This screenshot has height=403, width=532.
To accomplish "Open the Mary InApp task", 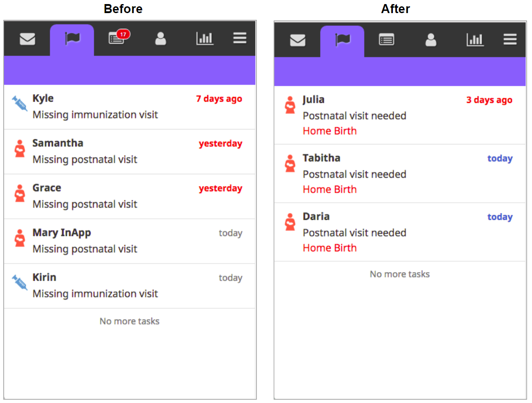I will tap(130, 241).
